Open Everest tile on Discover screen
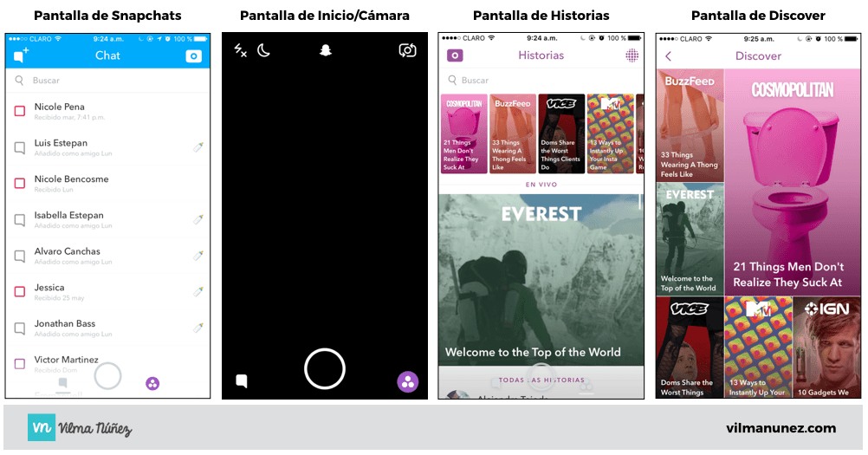Image resolution: width=868 pixels, height=455 pixels. pyautogui.click(x=690, y=239)
